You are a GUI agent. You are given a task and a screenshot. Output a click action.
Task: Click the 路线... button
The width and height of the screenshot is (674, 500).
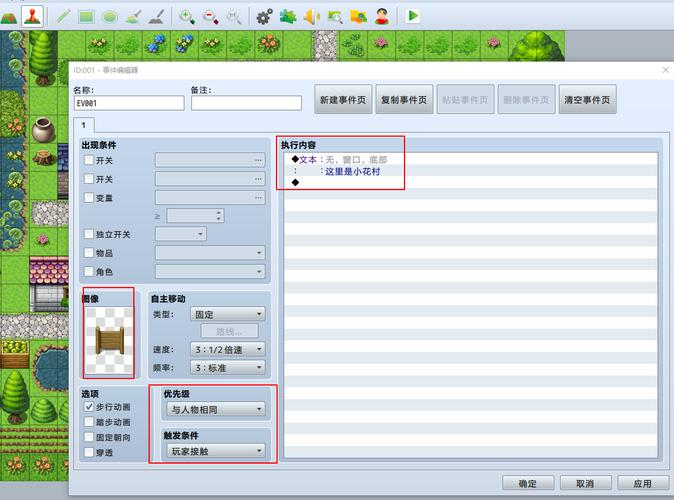(x=230, y=331)
